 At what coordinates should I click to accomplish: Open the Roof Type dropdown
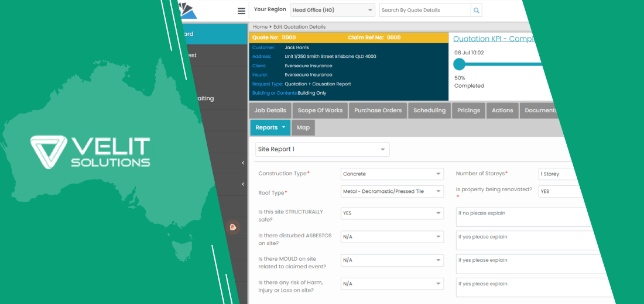click(392, 191)
